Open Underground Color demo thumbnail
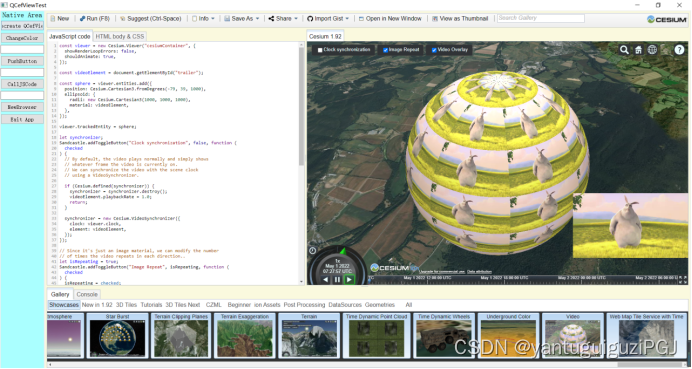This screenshot has width=692, height=369. pos(508,335)
